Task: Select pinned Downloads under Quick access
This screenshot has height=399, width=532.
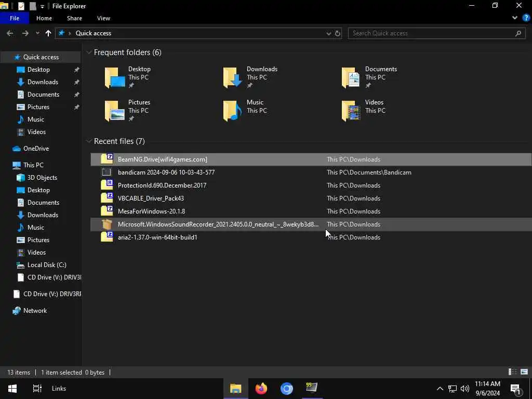Action: pos(43,82)
